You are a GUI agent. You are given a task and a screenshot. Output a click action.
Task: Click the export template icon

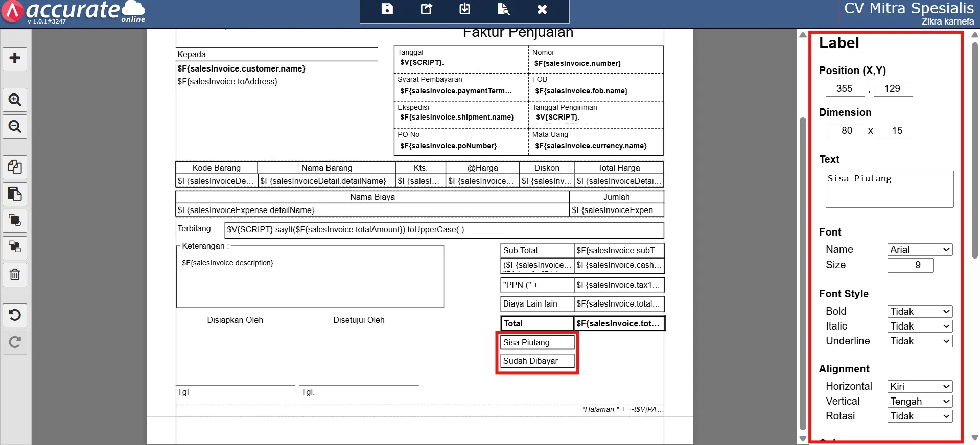click(x=426, y=9)
